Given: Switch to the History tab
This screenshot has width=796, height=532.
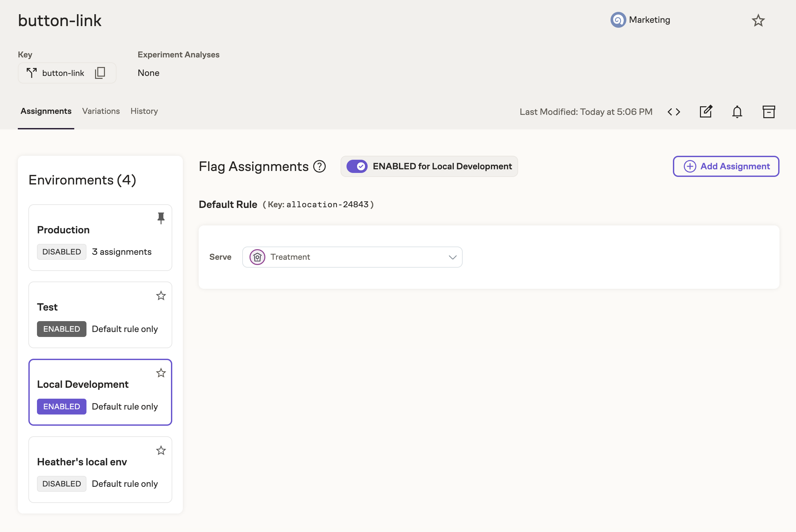Looking at the screenshot, I should pos(144,111).
